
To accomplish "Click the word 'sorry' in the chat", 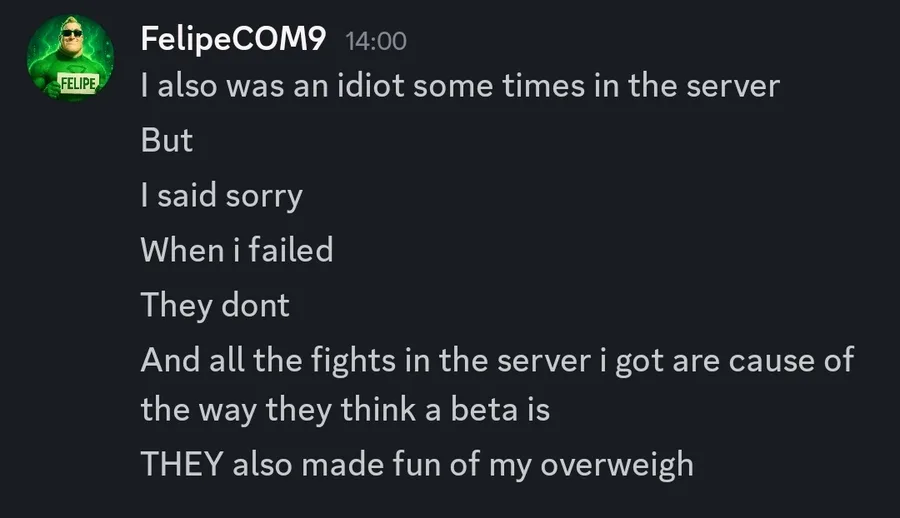I will pos(263,196).
